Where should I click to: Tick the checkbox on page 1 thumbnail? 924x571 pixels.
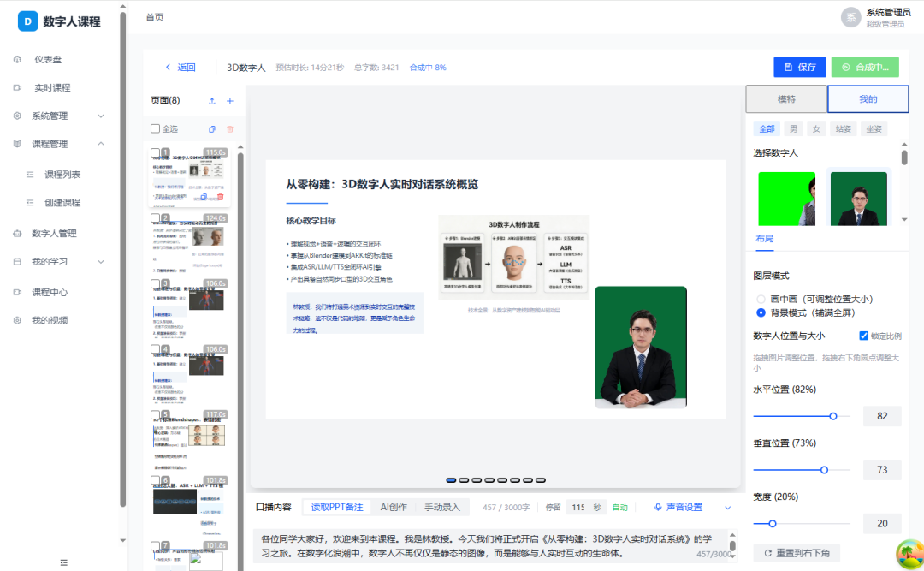pos(155,152)
